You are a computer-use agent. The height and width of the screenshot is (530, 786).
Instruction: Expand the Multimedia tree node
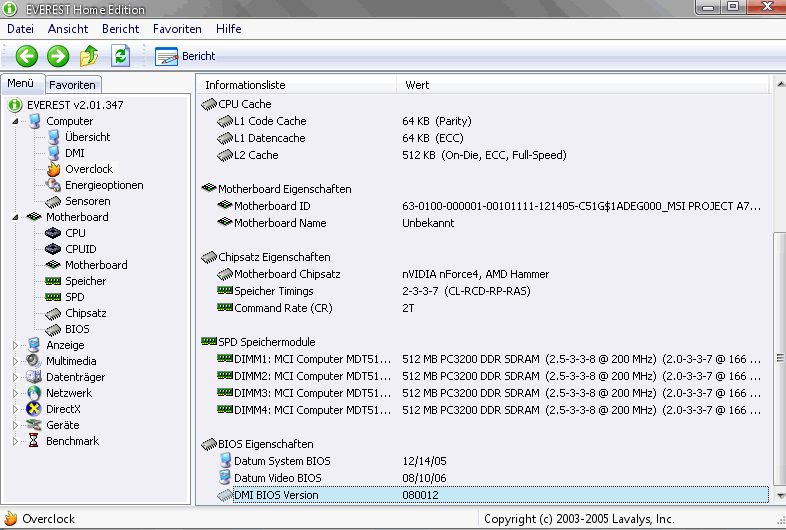[15, 362]
